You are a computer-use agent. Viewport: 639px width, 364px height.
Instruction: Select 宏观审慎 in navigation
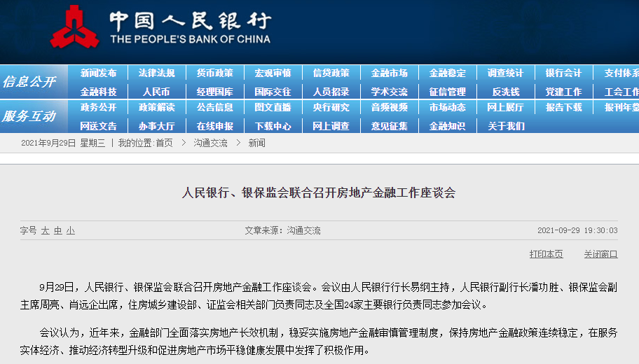pyautogui.click(x=273, y=73)
